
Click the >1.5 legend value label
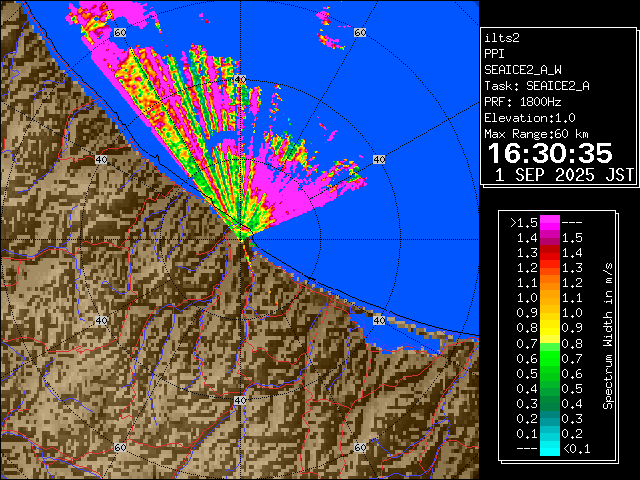click(x=524, y=222)
